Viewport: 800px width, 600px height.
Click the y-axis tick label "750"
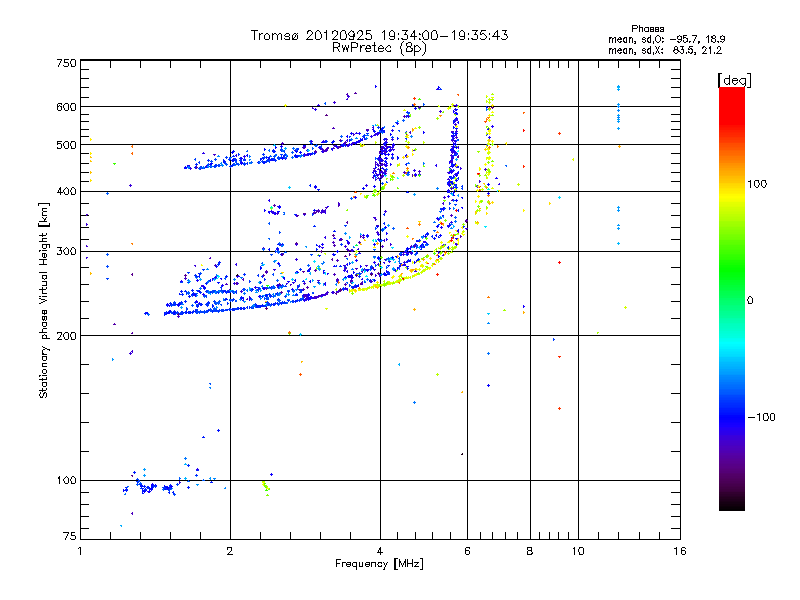pos(67,63)
